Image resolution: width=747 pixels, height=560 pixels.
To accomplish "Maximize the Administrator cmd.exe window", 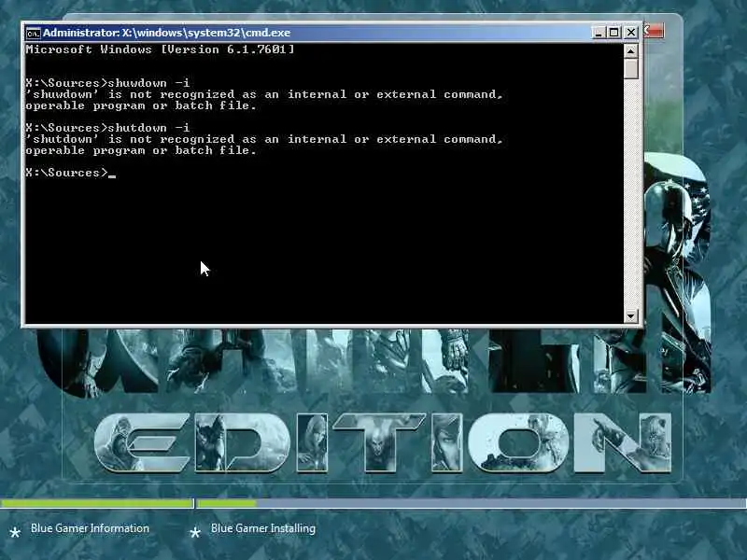I will [614, 33].
